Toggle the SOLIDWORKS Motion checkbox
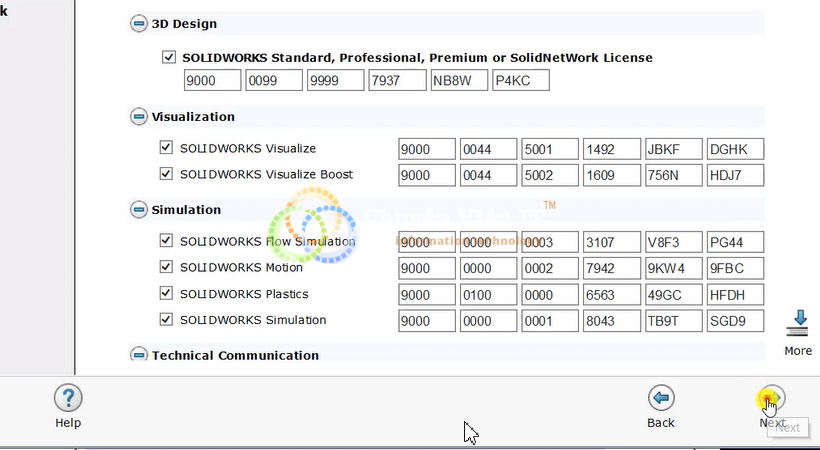 [x=166, y=268]
